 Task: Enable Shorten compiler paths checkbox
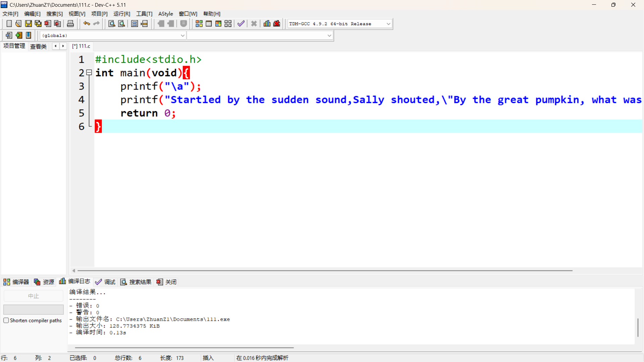pos(6,320)
